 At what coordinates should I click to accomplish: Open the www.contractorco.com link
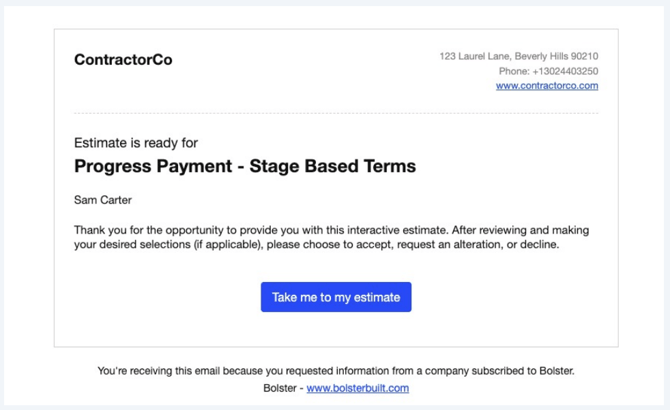click(547, 86)
